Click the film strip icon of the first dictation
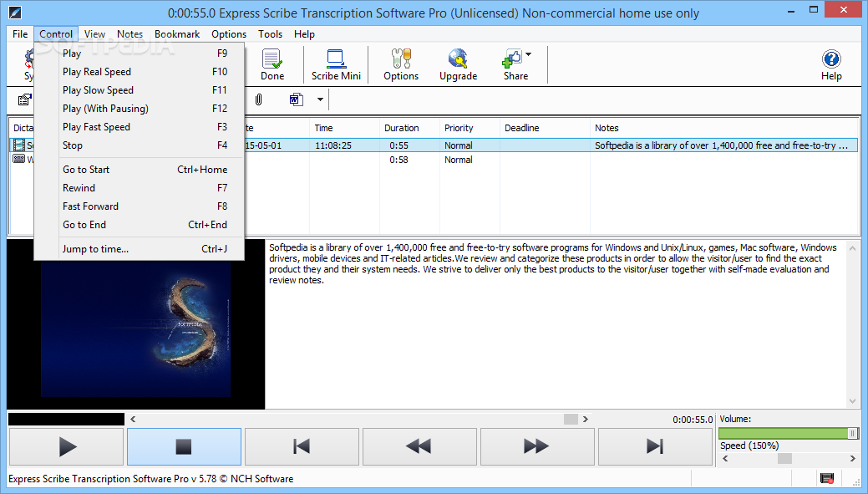Viewport: 868px width, 494px height. tap(19, 145)
